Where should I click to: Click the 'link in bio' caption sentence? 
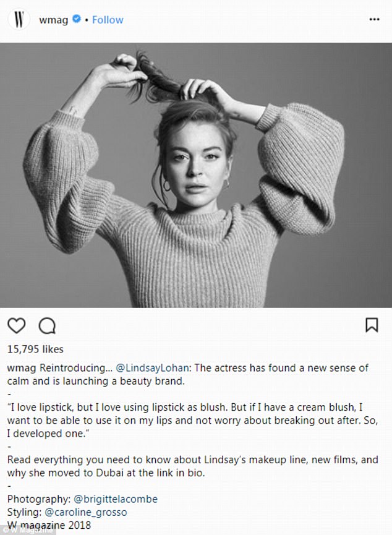pos(192,466)
